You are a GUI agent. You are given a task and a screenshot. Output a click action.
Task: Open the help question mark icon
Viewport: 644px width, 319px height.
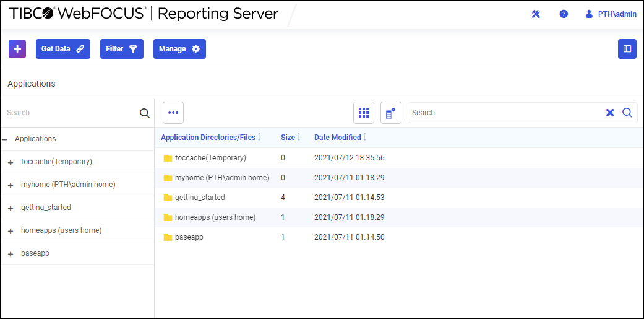click(564, 14)
